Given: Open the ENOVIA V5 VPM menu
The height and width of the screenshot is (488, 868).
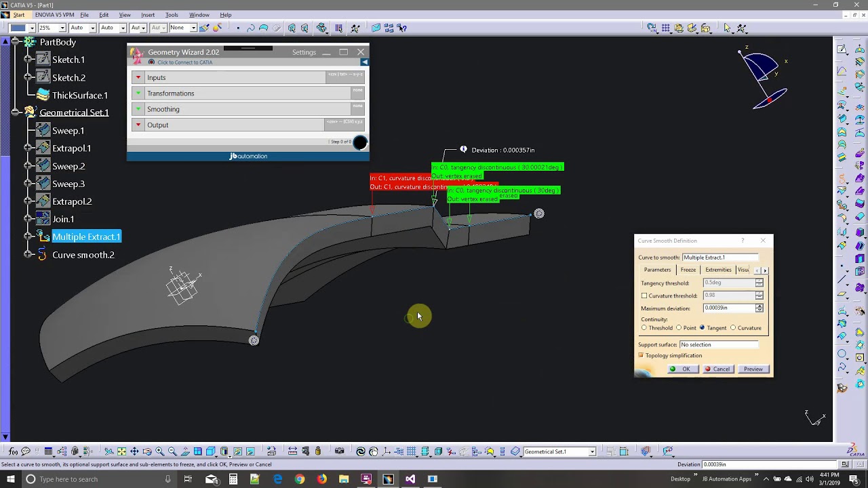Looking at the screenshot, I should coord(55,15).
